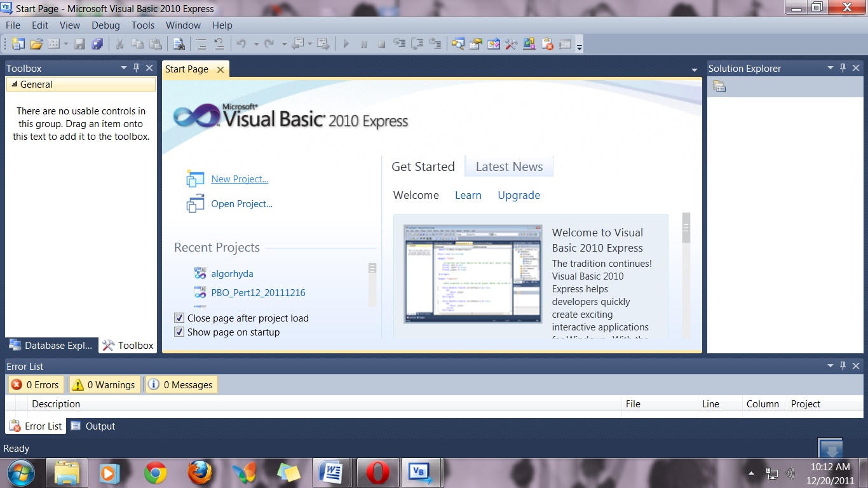Click the New Project toolbar icon

point(18,44)
